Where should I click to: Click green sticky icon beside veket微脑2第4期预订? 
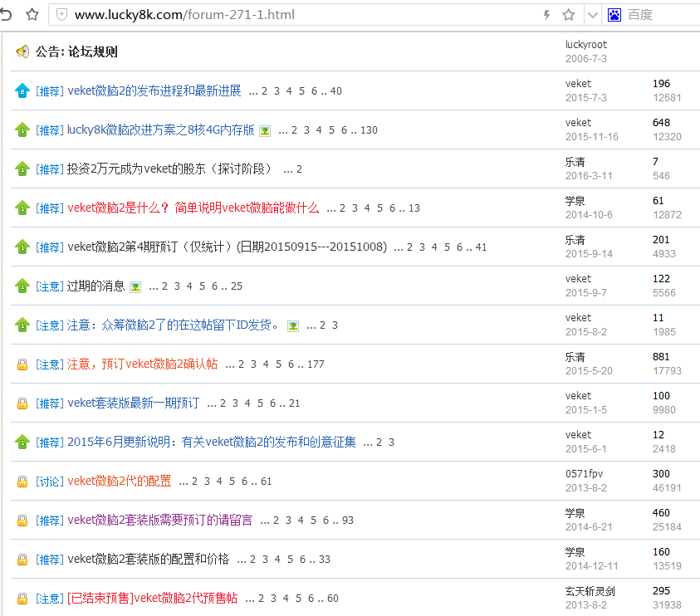click(x=22, y=247)
